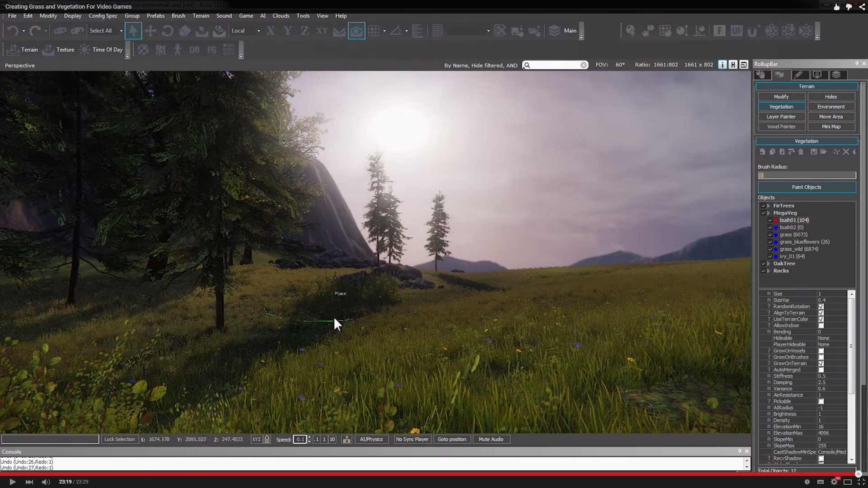Open the Clouds menu
The width and height of the screenshot is (868, 488).
tap(281, 16)
